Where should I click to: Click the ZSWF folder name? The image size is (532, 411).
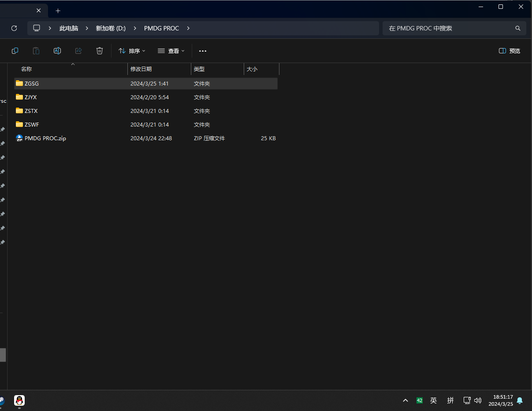tap(32, 124)
